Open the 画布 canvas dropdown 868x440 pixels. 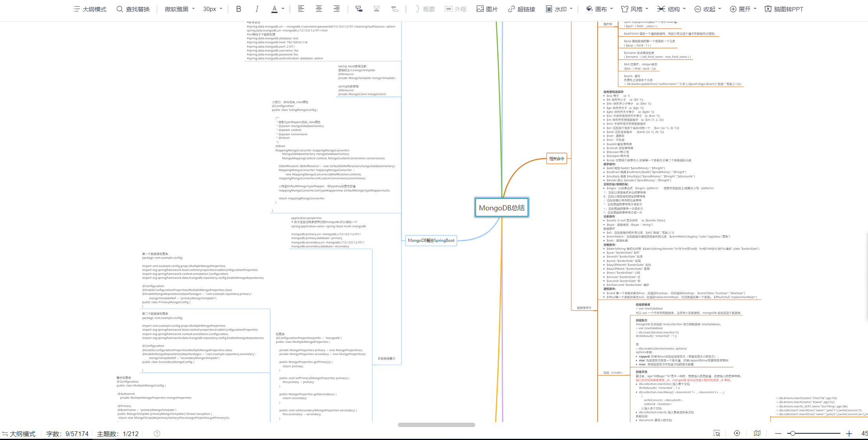pyautogui.click(x=599, y=9)
